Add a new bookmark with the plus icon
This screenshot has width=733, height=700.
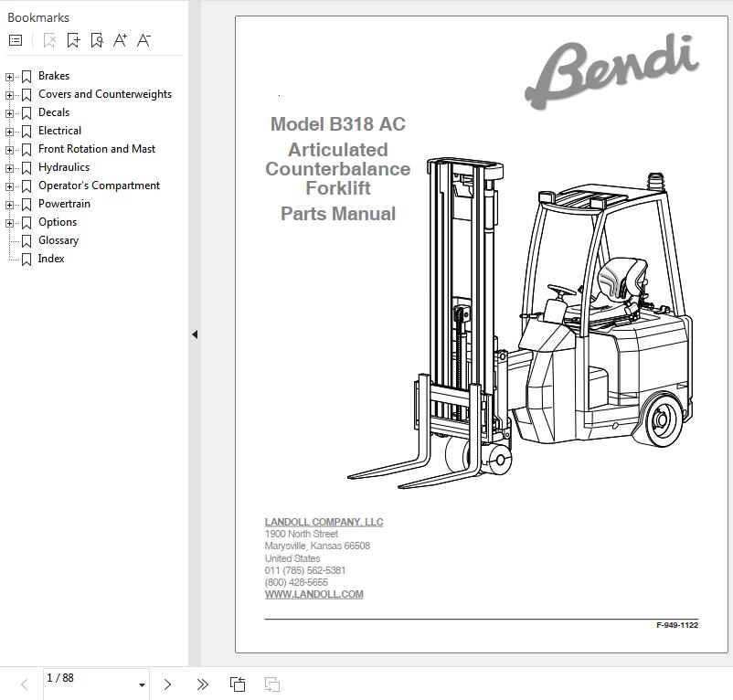pyautogui.click(x=73, y=40)
